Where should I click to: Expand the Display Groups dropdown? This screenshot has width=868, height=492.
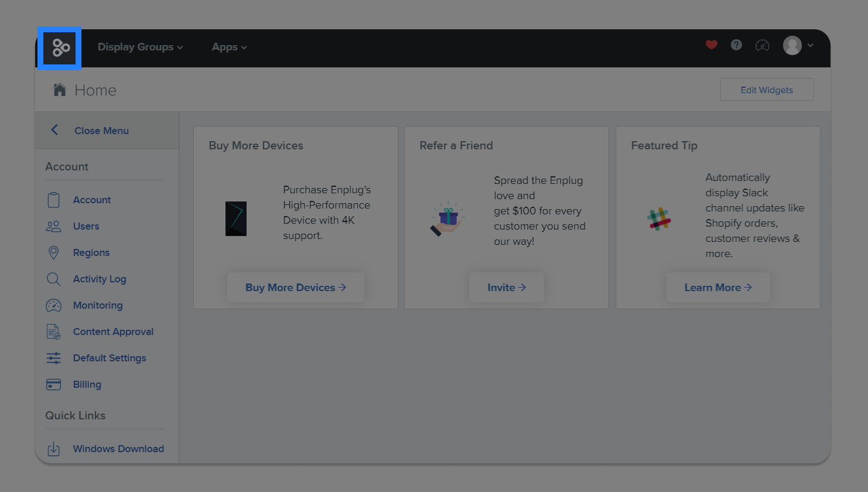[x=140, y=47]
